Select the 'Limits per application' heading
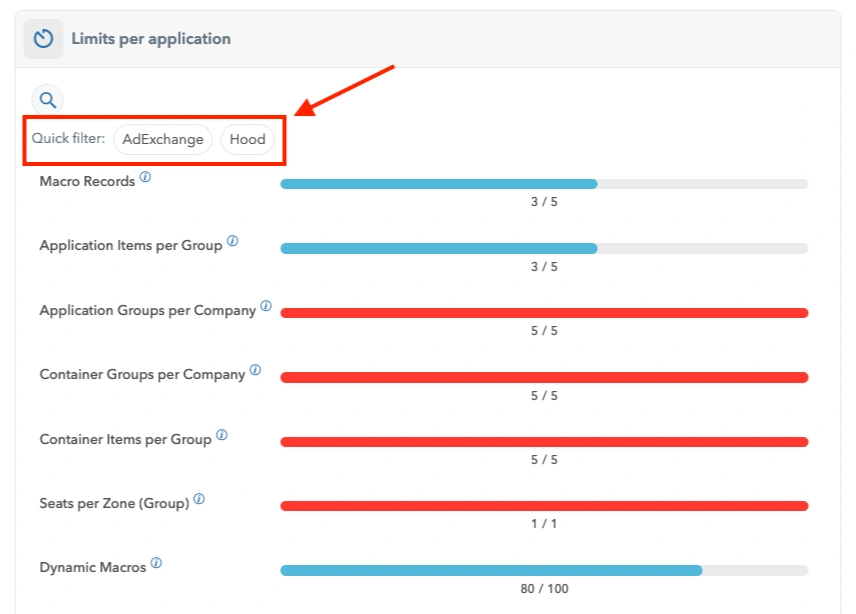856x614 pixels. [x=151, y=39]
